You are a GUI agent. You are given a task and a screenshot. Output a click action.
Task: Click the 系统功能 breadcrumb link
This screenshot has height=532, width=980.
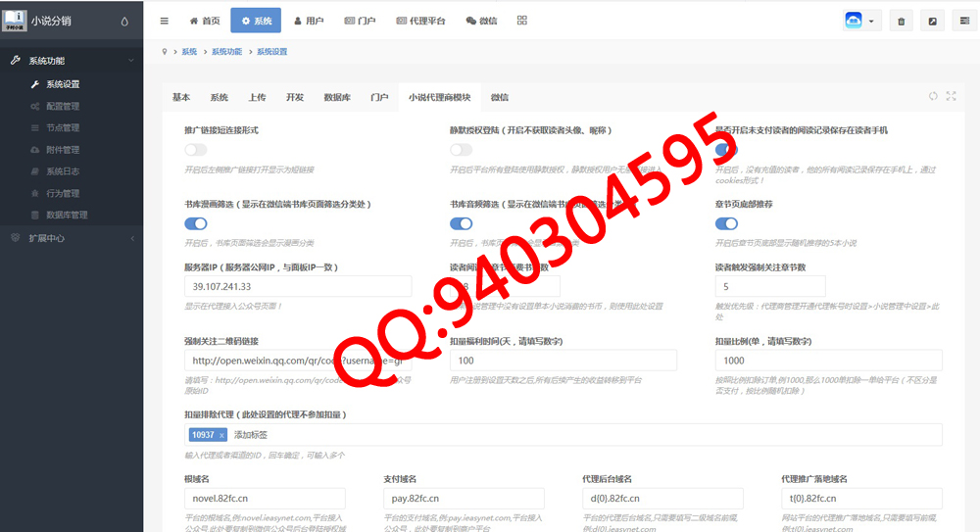point(226,51)
